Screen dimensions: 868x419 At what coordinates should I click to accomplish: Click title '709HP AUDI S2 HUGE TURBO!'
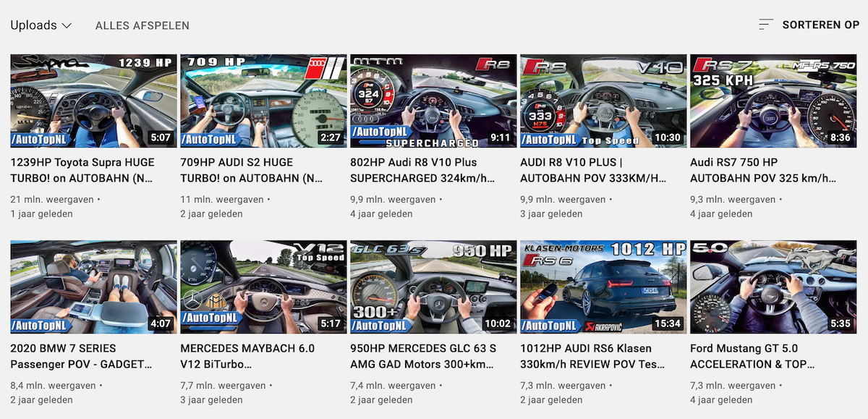tap(252, 170)
